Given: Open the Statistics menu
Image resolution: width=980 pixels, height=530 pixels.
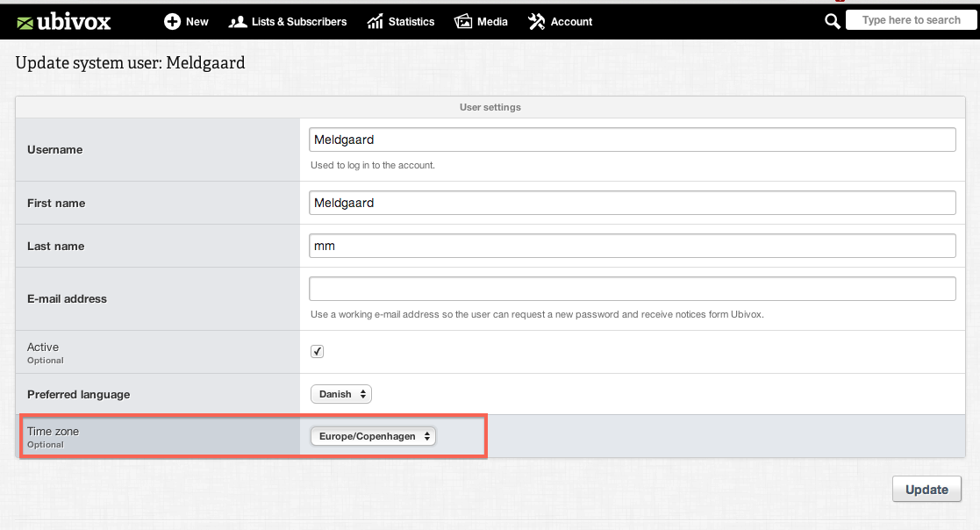Looking at the screenshot, I should coord(401,21).
